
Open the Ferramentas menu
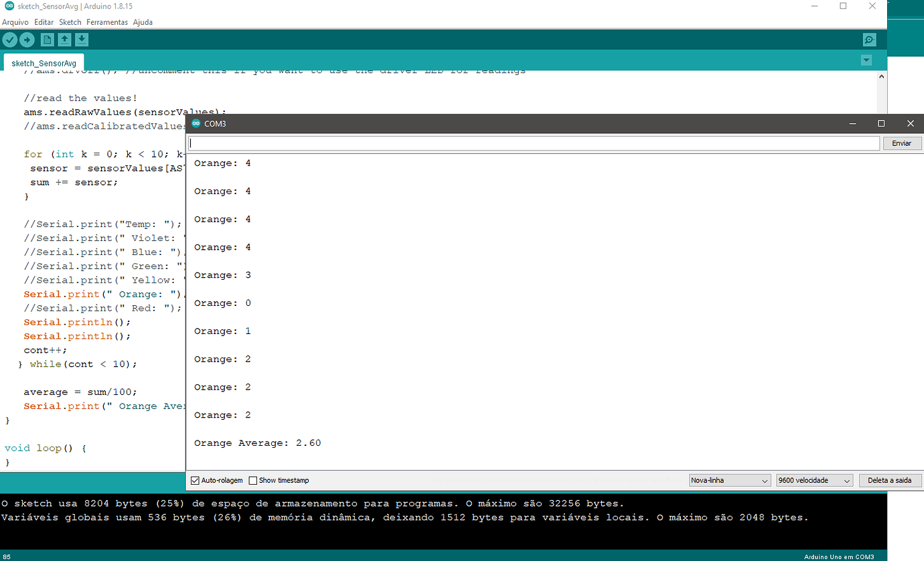pyautogui.click(x=106, y=21)
